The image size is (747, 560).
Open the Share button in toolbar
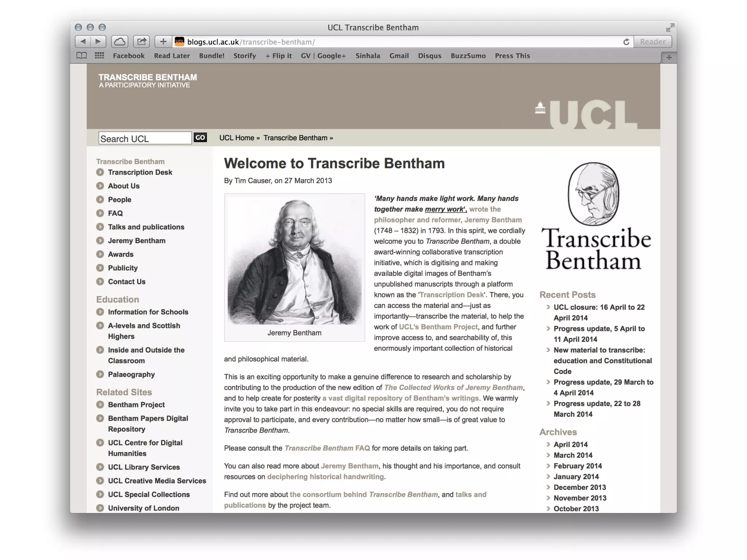pyautogui.click(x=142, y=42)
